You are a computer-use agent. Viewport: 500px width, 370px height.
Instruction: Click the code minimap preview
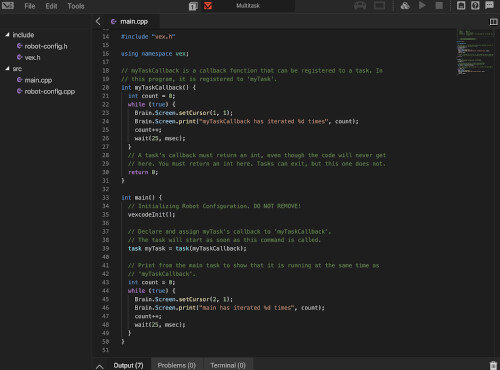pos(475,52)
